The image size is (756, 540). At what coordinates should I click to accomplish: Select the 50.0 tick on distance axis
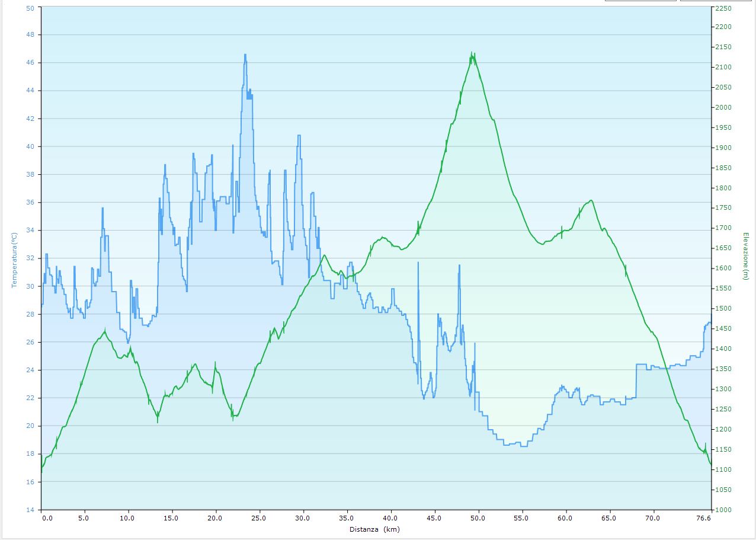coord(478,518)
